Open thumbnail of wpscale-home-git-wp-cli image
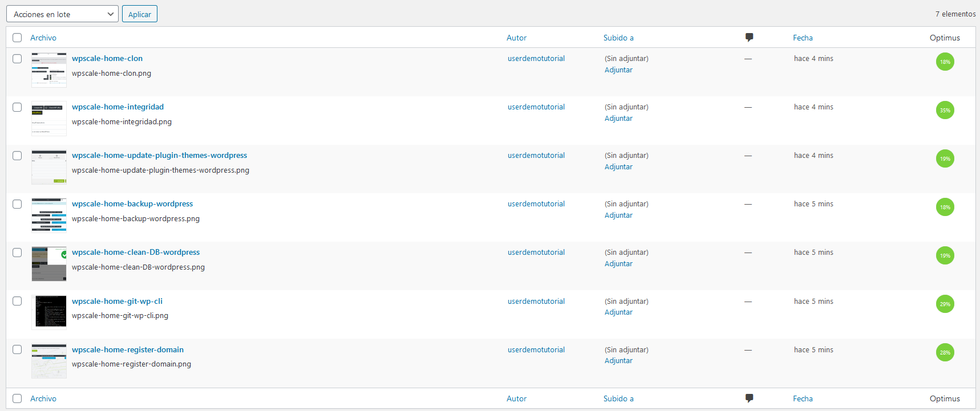Image resolution: width=980 pixels, height=411 pixels. pyautogui.click(x=49, y=312)
